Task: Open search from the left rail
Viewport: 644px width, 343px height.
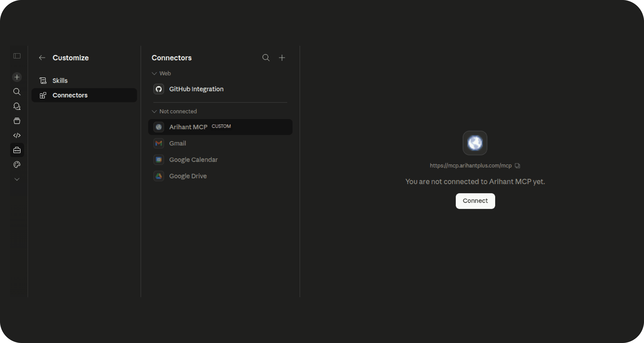Action: (17, 91)
